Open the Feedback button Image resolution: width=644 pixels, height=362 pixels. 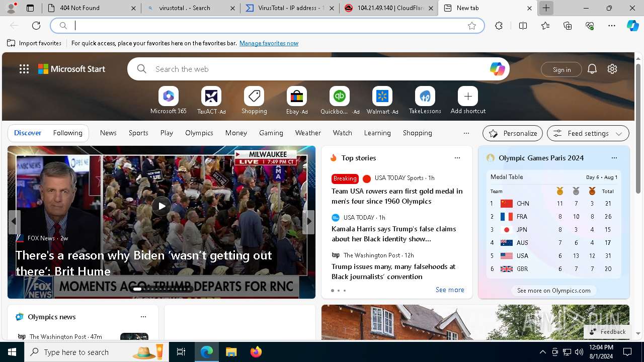point(608,331)
